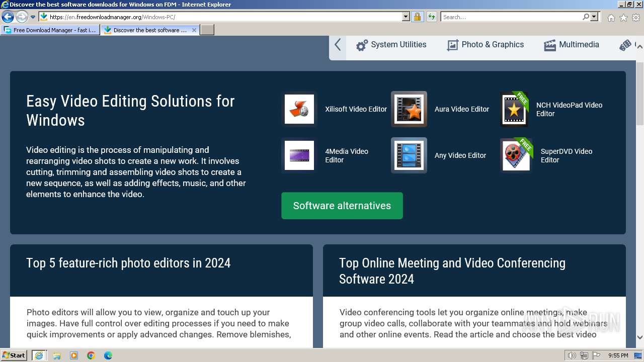644x362 pixels.
Task: Close the Discover the best software tab
Action: point(194,30)
